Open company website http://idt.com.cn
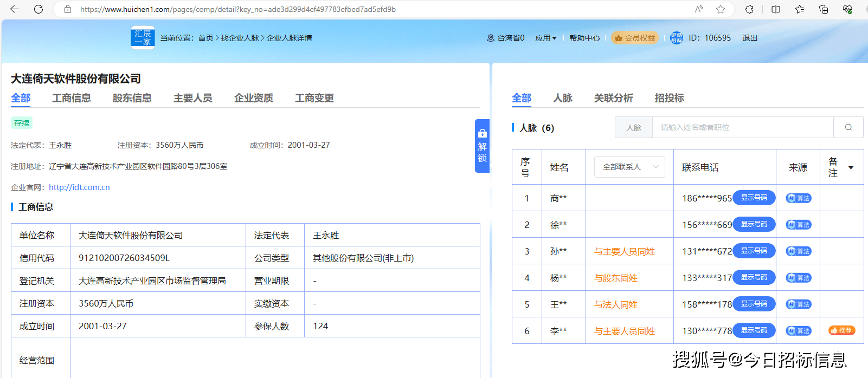The height and width of the screenshot is (378, 868). tap(79, 187)
